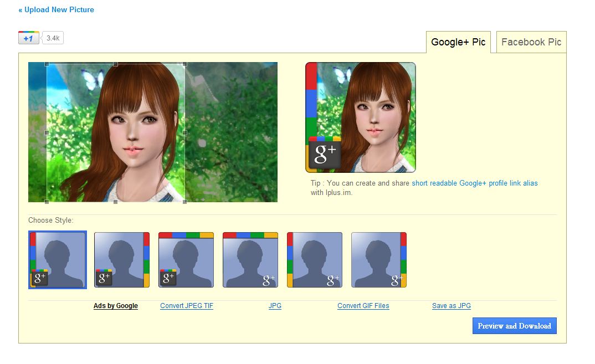Choose style with left stripe and right g+ logo
Screen dimensions: 595x364
click(x=315, y=260)
